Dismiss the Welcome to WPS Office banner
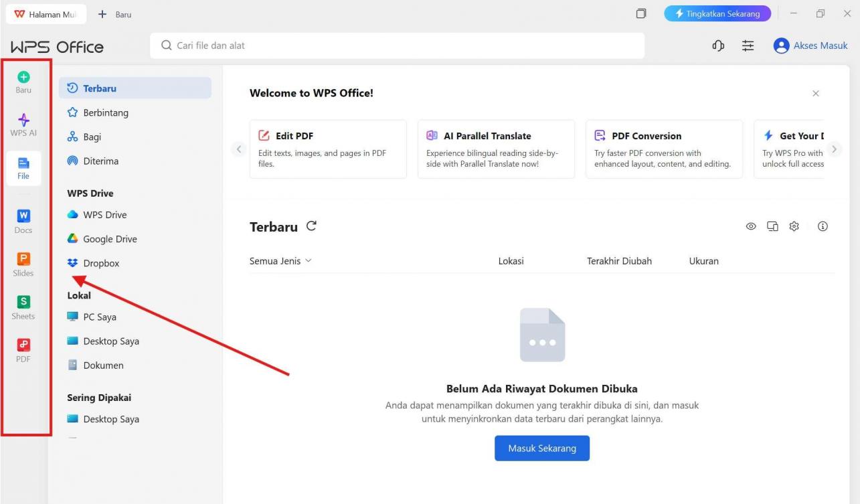Screen dimensions: 860x504 click(815, 94)
